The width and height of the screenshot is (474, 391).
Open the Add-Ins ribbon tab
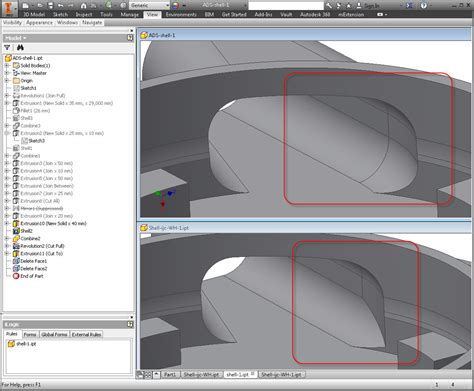tap(263, 15)
